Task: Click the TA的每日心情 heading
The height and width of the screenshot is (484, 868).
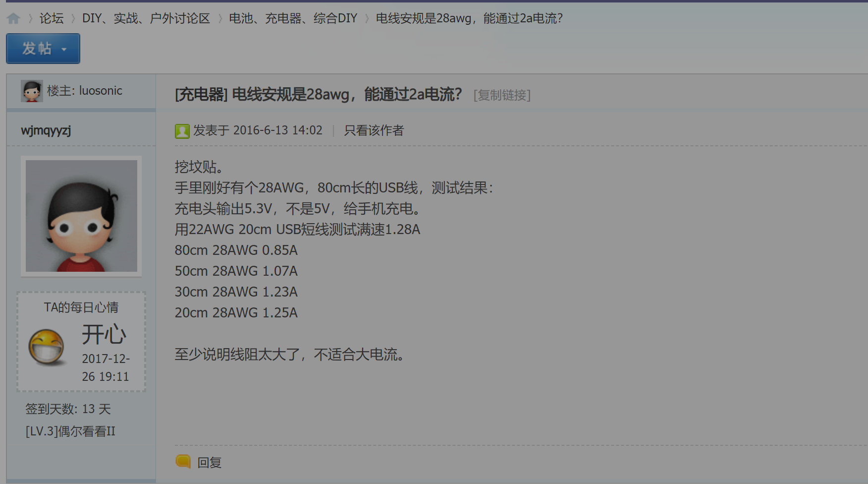Action: tap(81, 307)
